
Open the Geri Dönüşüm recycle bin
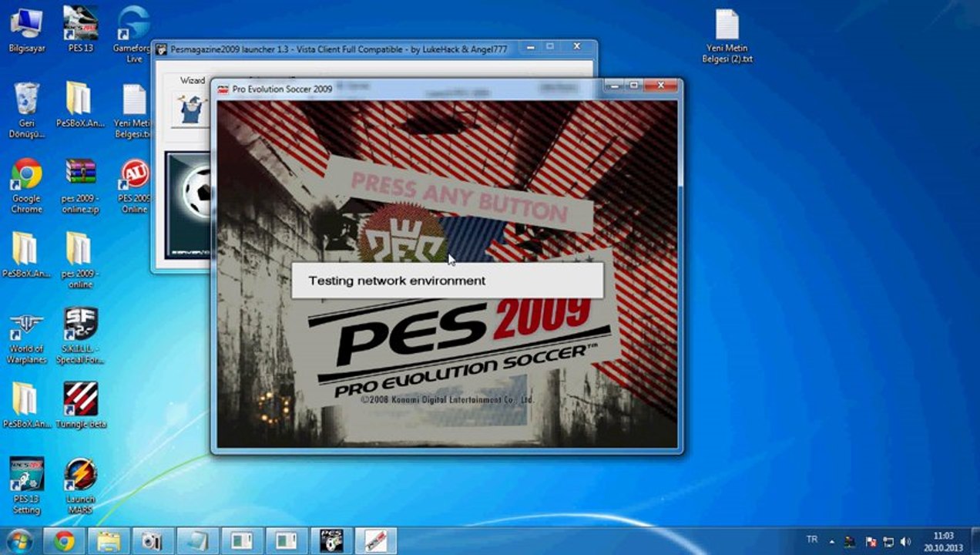click(27, 109)
